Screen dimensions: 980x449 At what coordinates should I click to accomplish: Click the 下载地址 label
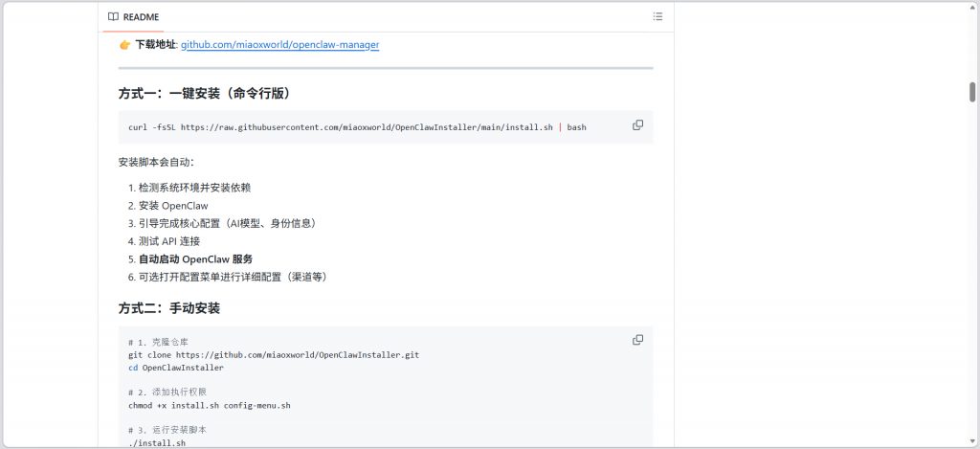(156, 45)
